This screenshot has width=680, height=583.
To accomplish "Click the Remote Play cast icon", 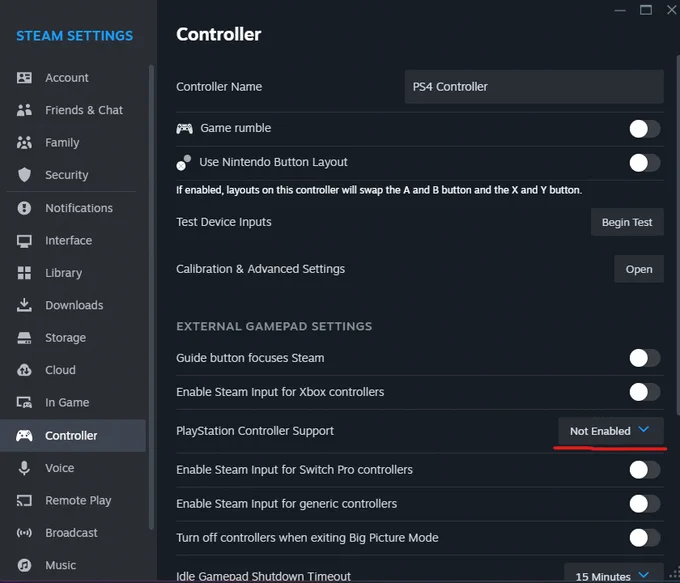I will [x=24, y=500].
